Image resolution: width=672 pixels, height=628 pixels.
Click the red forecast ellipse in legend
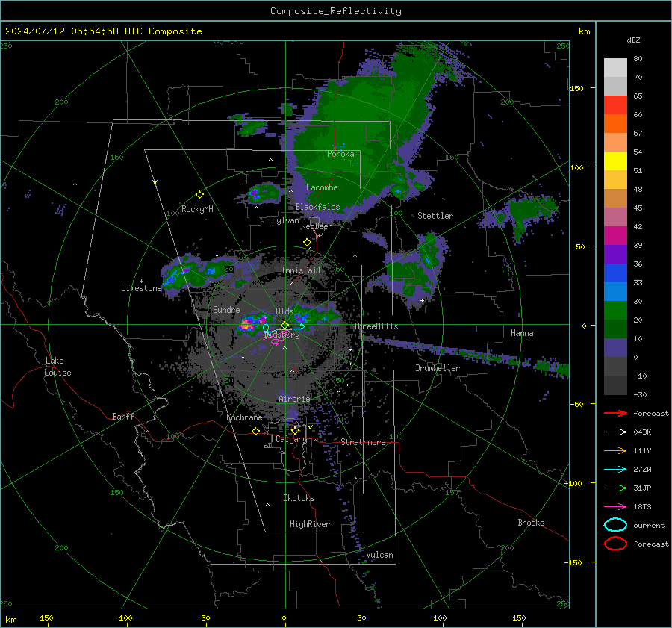pos(615,544)
